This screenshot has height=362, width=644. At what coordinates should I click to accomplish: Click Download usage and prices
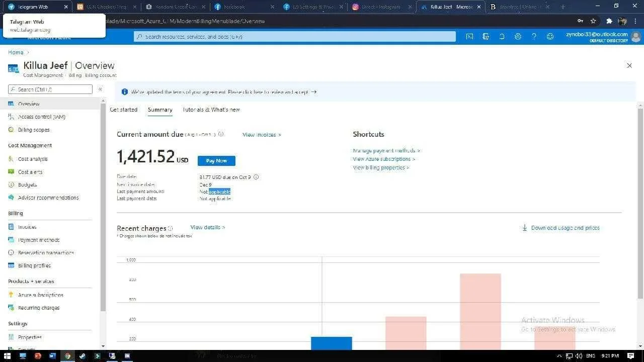pyautogui.click(x=560, y=228)
